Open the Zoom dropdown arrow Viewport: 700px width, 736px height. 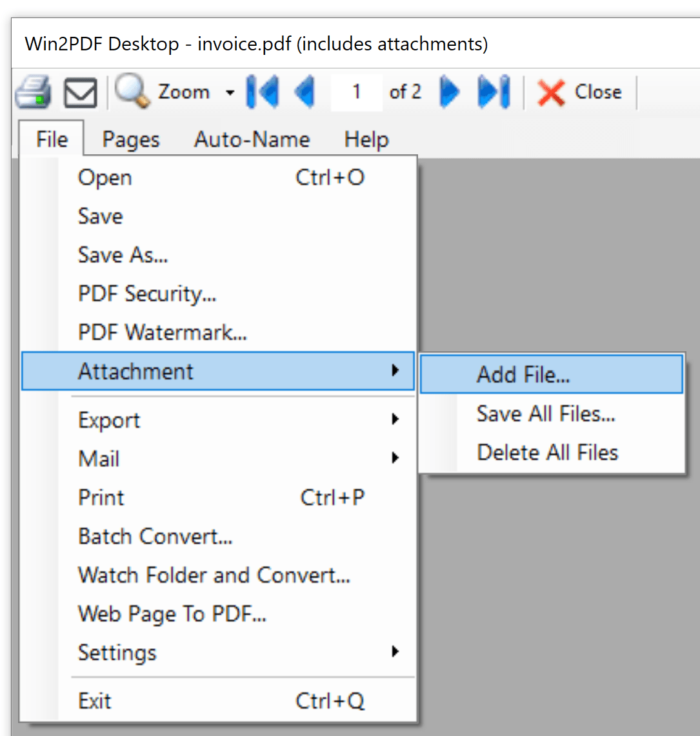click(230, 93)
